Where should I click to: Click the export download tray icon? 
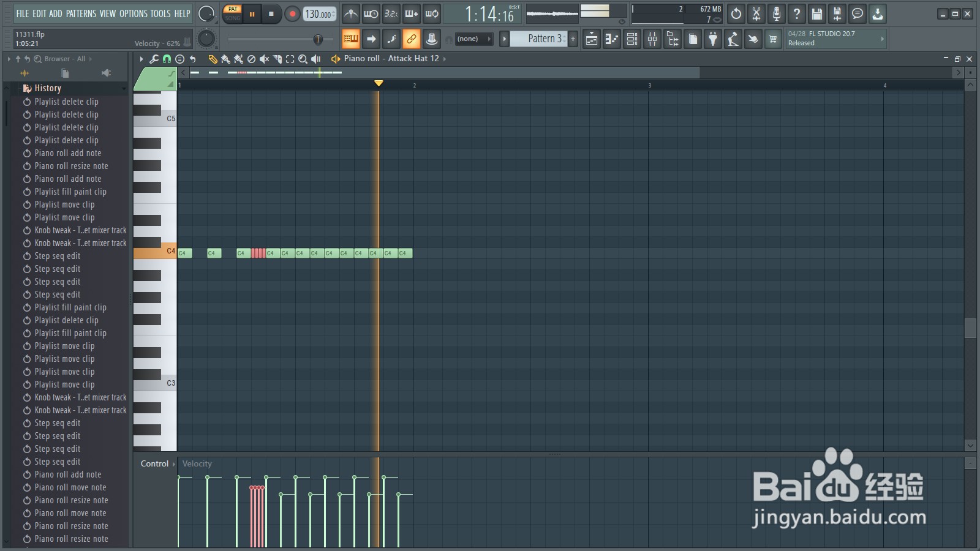point(878,13)
